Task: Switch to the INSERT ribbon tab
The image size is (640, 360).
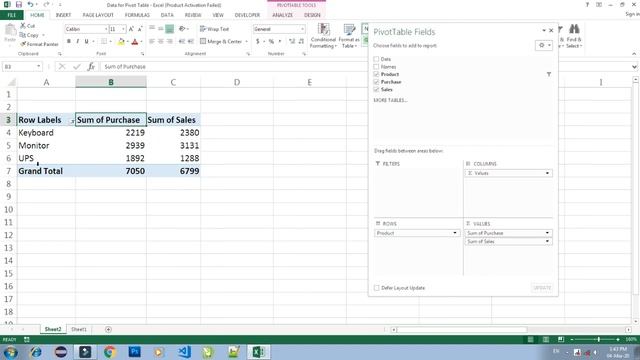Action: [x=63, y=15]
